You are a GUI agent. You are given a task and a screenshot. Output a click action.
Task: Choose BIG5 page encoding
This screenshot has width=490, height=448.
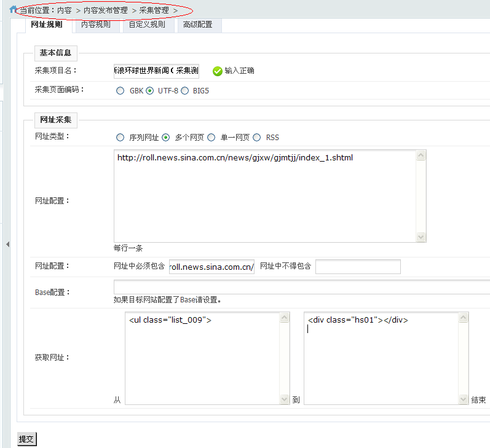(x=184, y=91)
